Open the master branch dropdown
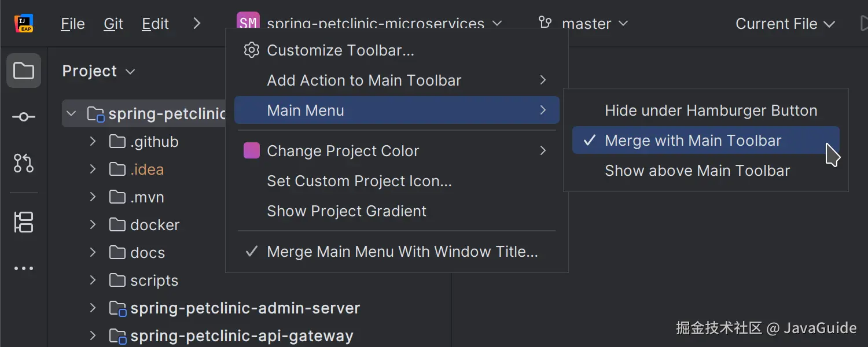 coord(594,24)
